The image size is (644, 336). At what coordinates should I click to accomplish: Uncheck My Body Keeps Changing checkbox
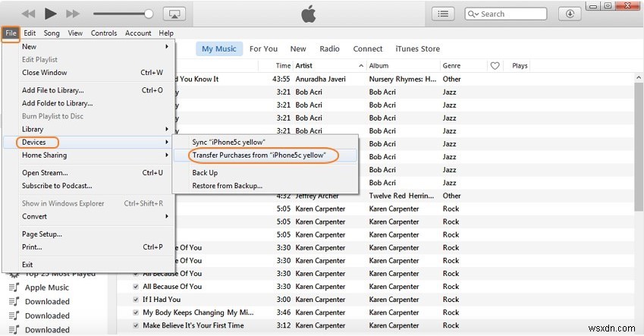pos(136,313)
